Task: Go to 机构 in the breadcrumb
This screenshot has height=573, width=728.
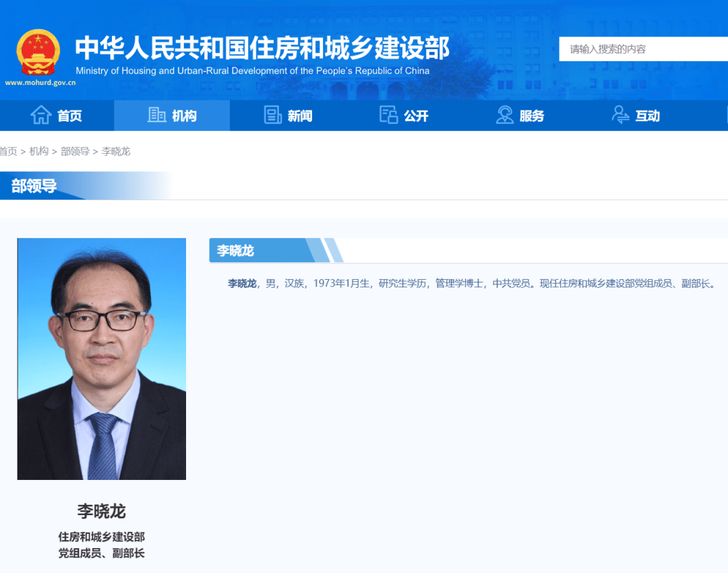Action: pyautogui.click(x=39, y=152)
